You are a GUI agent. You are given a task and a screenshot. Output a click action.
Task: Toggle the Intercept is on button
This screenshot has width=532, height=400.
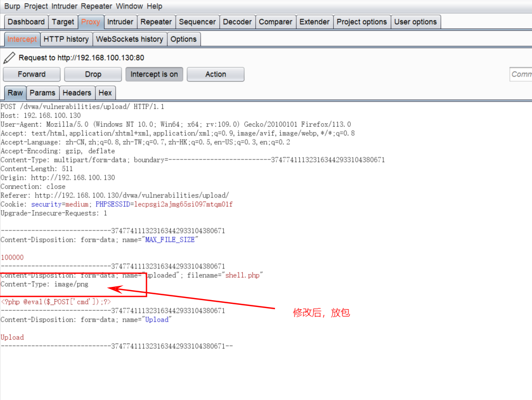(154, 74)
